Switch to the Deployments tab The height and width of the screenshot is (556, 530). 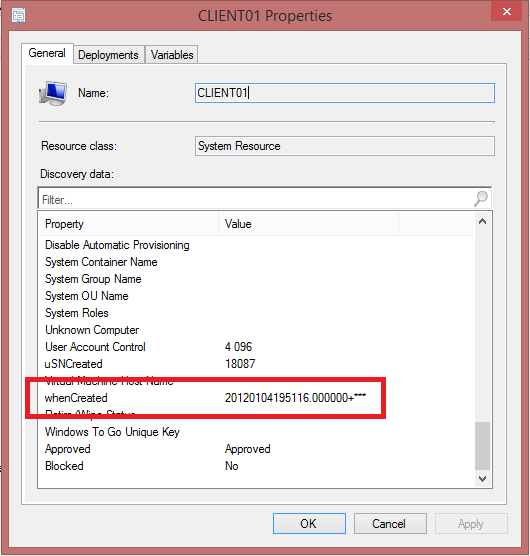pyautogui.click(x=108, y=55)
